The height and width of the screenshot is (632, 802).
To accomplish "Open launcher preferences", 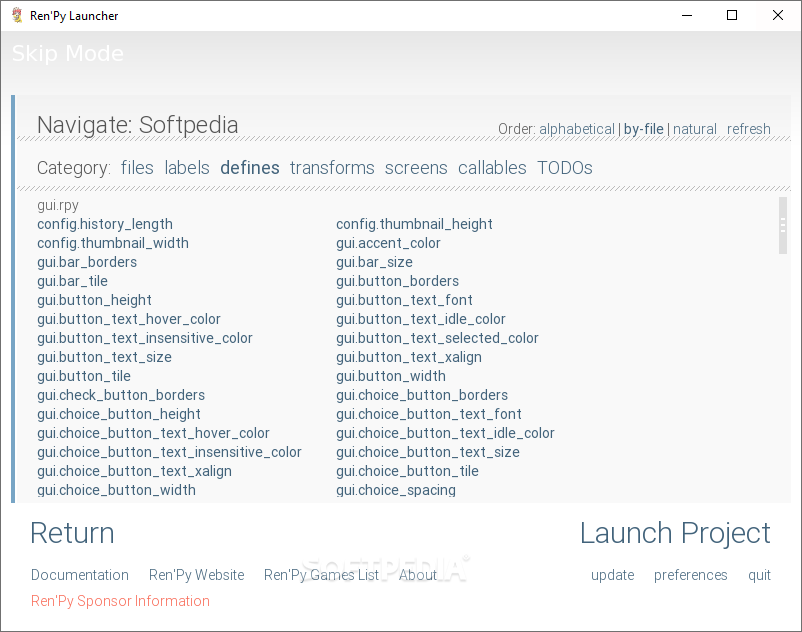I will pyautogui.click(x=690, y=575).
